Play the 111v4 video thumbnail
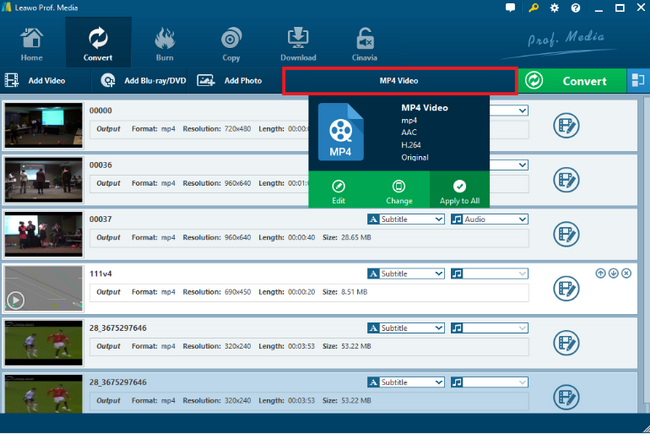 [x=15, y=299]
